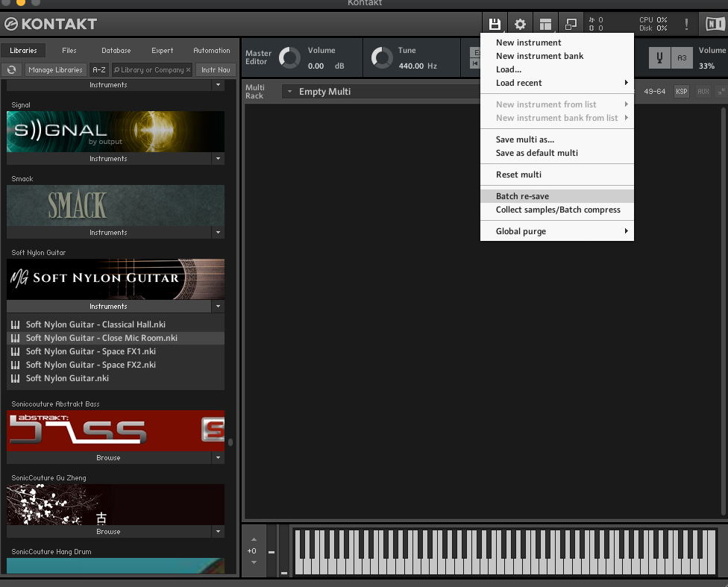The image size is (728, 587).
Task: Click piano icon of Space FX2.nki
Action: tap(16, 365)
